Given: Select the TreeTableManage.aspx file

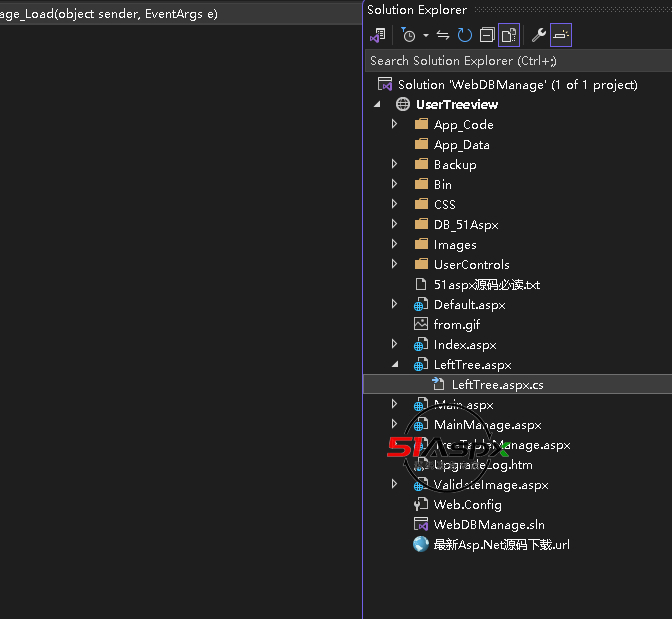Looking at the screenshot, I should coord(502,445).
